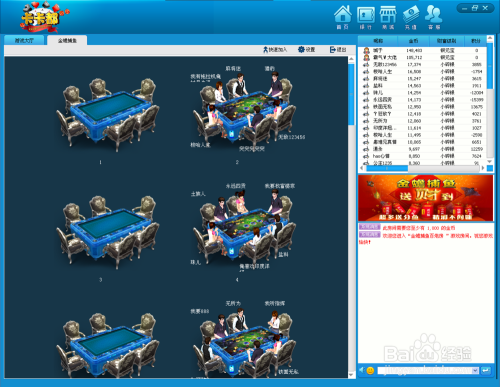The height and width of the screenshot is (387, 500).
Task: Open settings via the gear icon
Action: [x=301, y=50]
